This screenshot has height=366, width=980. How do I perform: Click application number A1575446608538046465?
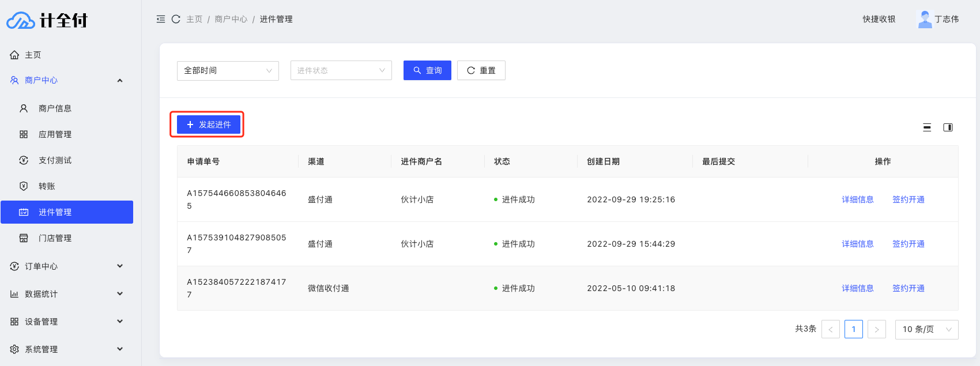click(236, 199)
